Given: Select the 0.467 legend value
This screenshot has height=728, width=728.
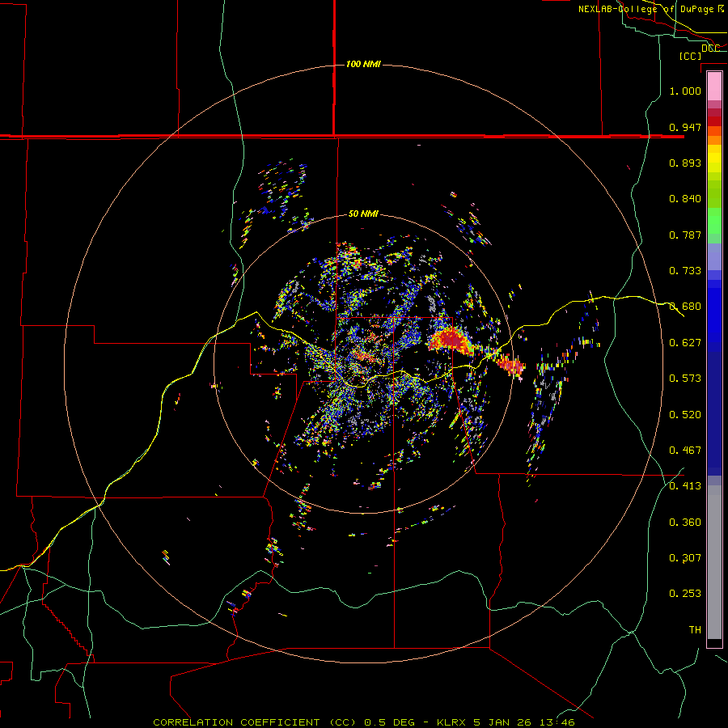Looking at the screenshot, I should (x=685, y=451).
